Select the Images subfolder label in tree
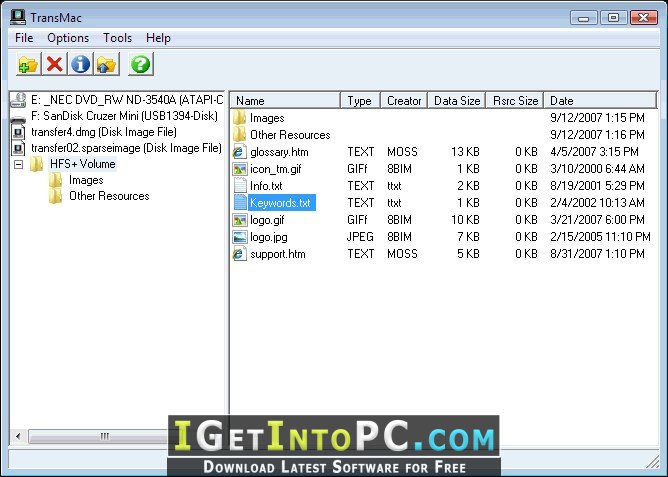Image resolution: width=668 pixels, height=477 pixels. [x=86, y=180]
